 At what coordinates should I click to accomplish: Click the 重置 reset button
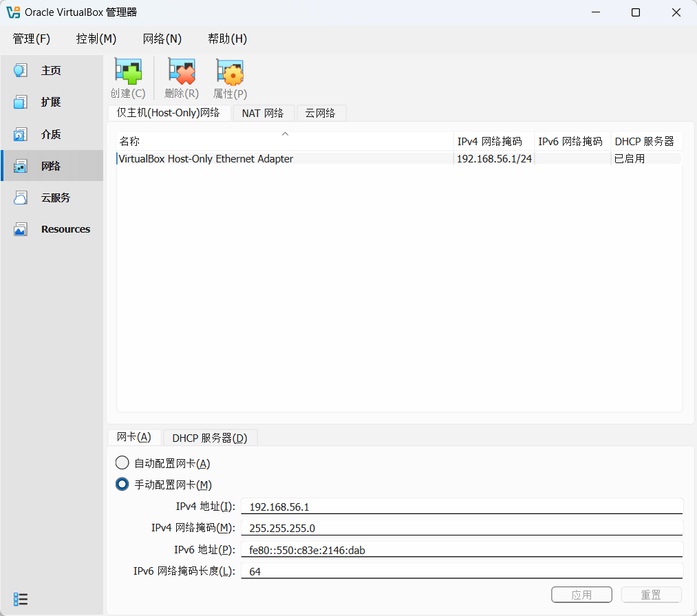pyautogui.click(x=651, y=595)
